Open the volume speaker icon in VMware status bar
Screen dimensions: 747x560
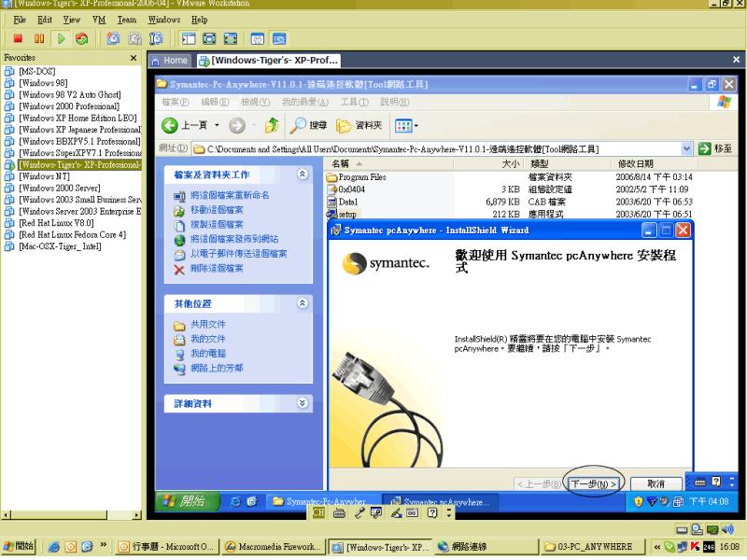point(727,529)
